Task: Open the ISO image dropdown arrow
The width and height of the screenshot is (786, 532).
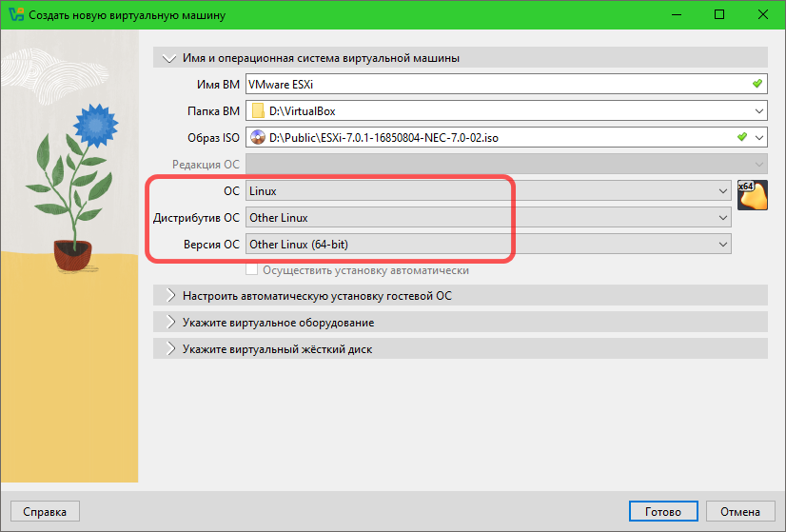Action: tap(758, 138)
